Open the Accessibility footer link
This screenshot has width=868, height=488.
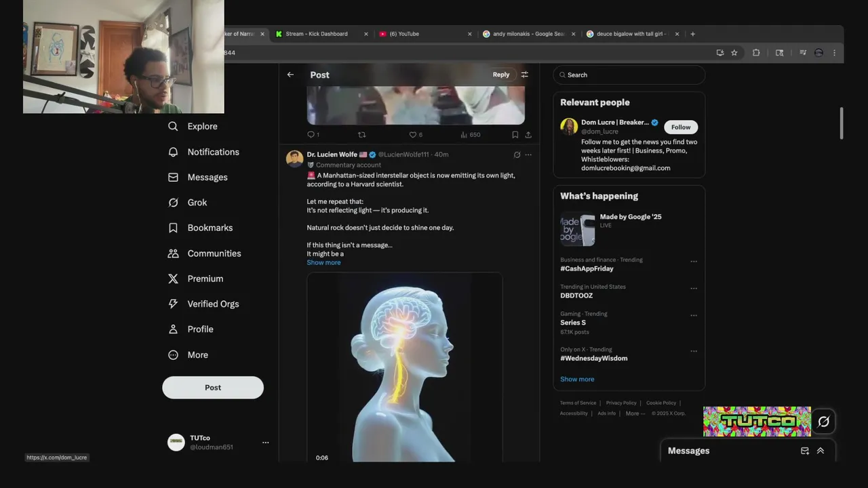coord(574,413)
